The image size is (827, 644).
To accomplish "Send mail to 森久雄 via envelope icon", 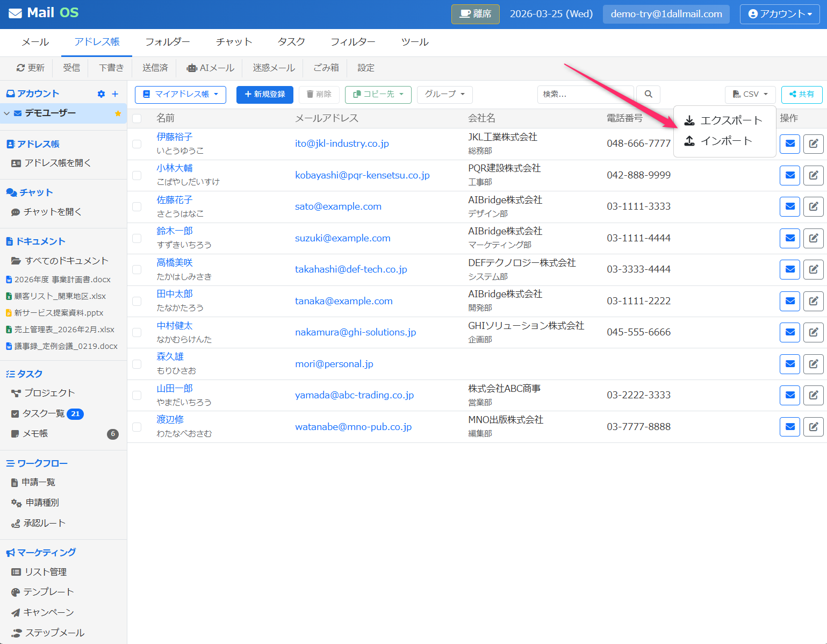I will tap(790, 364).
